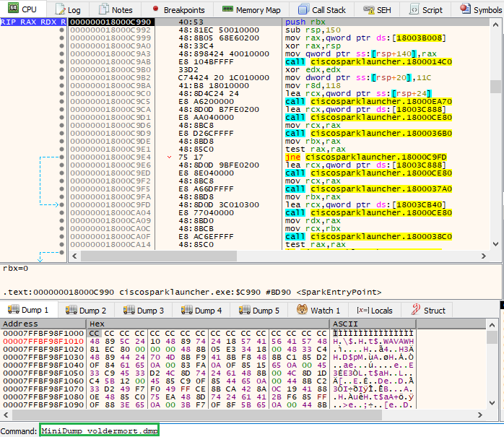Select dump address 00007FFBF98F1010
504x437 pixels.
click(x=43, y=341)
